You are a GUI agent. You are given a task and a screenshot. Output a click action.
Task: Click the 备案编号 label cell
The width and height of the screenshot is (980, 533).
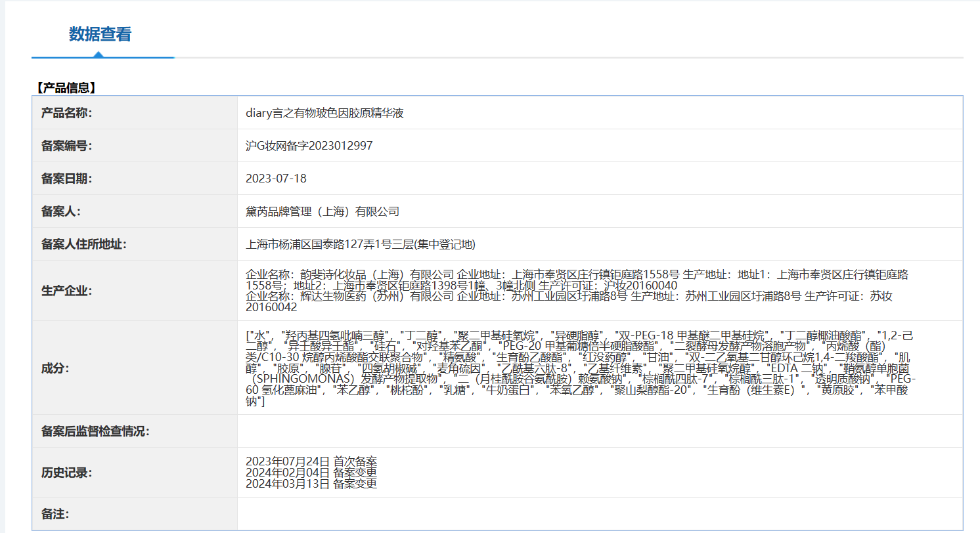[x=135, y=146]
